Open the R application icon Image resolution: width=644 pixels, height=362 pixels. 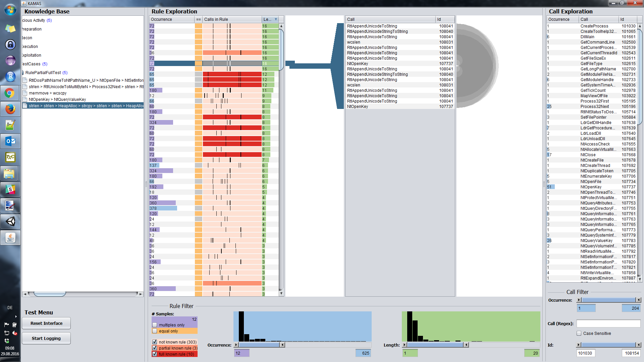point(10,77)
